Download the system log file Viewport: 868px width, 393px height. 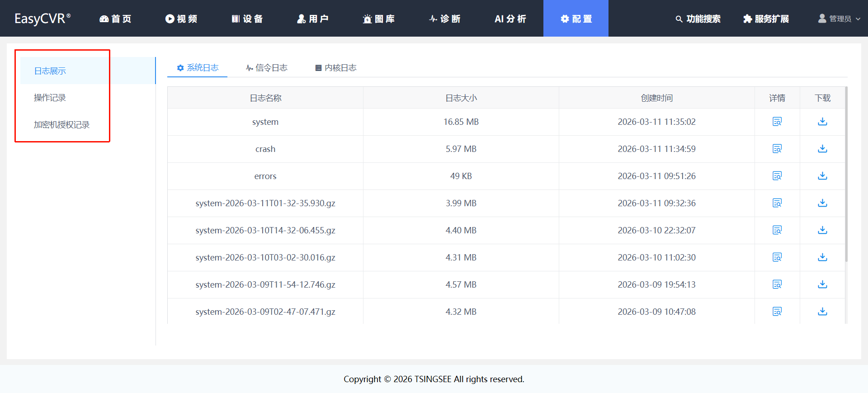822,122
